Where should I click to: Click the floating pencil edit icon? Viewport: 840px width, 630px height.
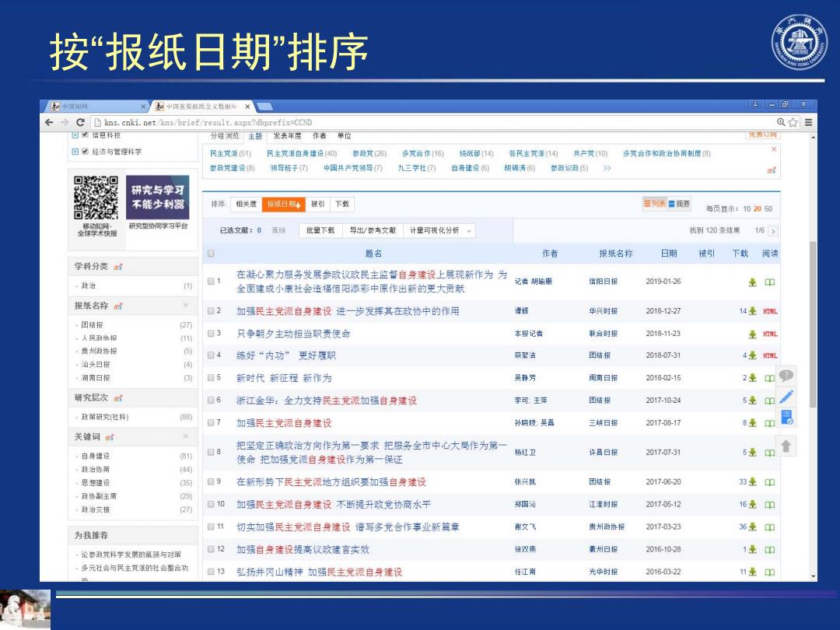click(786, 397)
